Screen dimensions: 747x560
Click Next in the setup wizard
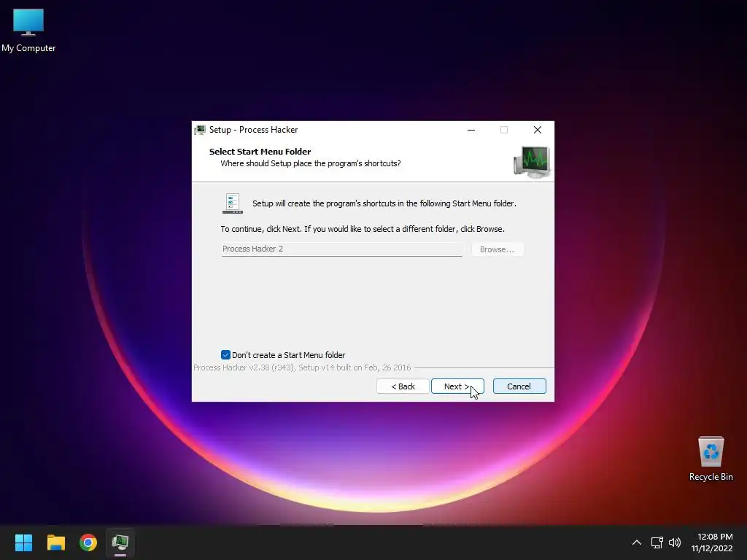pyautogui.click(x=457, y=386)
